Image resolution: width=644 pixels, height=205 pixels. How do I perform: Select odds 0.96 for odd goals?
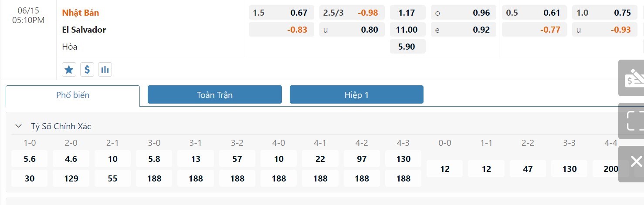point(463,13)
